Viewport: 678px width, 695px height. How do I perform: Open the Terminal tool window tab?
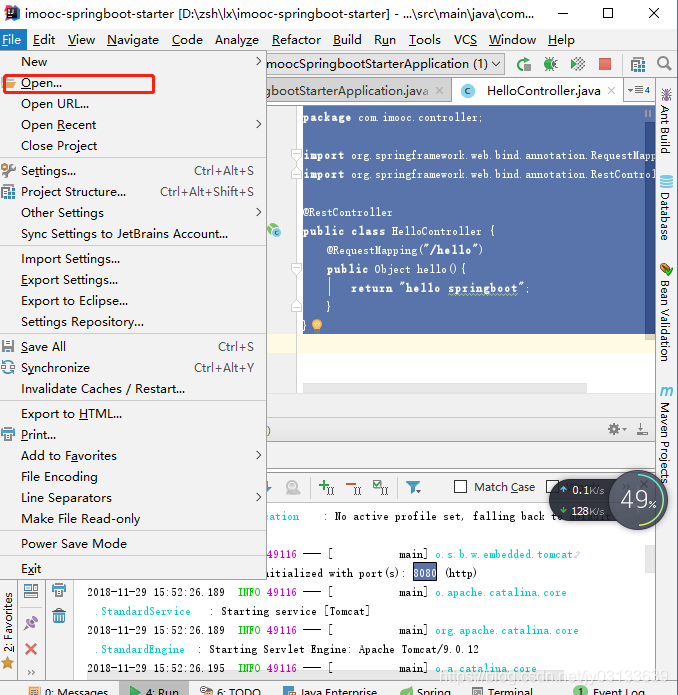click(501, 691)
